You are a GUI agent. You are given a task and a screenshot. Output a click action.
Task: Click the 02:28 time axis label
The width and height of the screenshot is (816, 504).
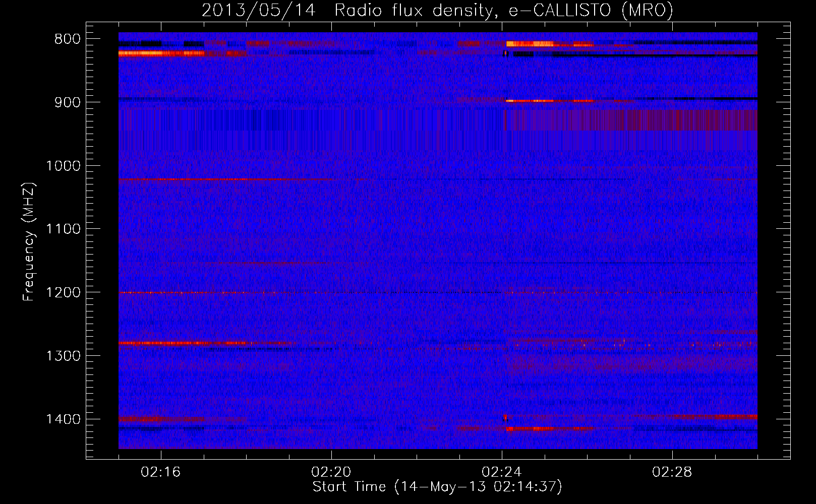672,472
